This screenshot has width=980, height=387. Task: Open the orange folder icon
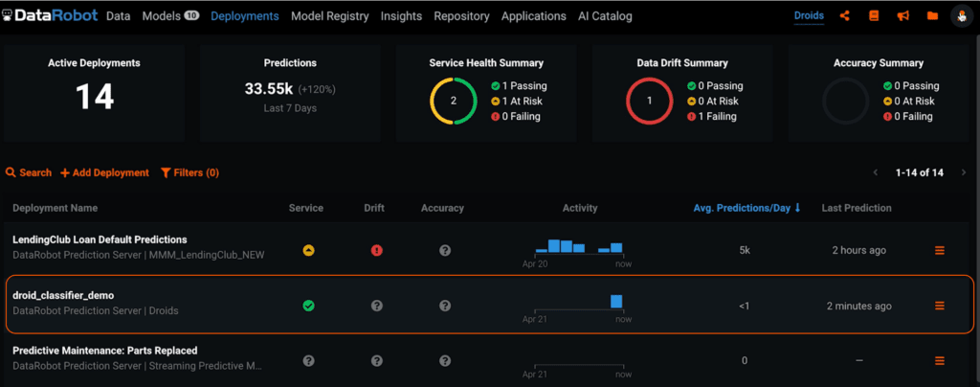pos(932,15)
